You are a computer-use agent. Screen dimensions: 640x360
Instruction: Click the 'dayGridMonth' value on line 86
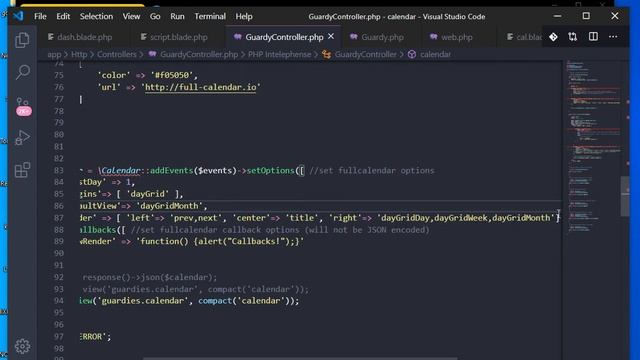pyautogui.click(x=169, y=206)
